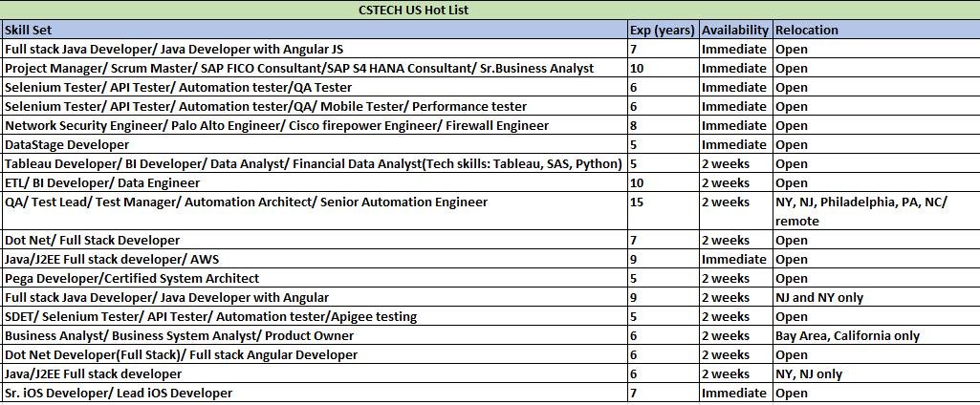Select the Dot Net/ Full Stack Developer cell
The height and width of the screenshot is (405, 980).
tap(92, 240)
